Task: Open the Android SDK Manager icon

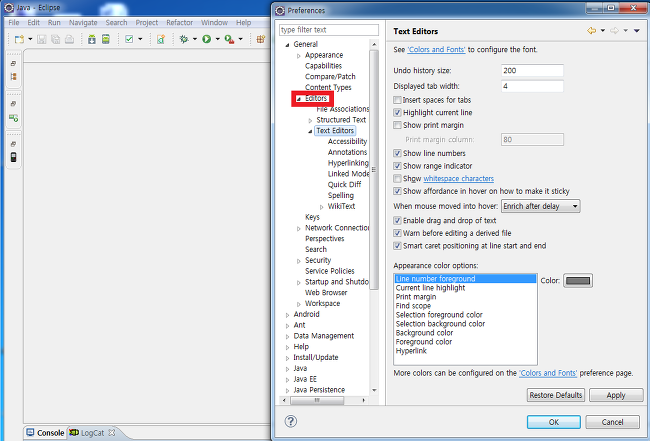Action: point(92,39)
